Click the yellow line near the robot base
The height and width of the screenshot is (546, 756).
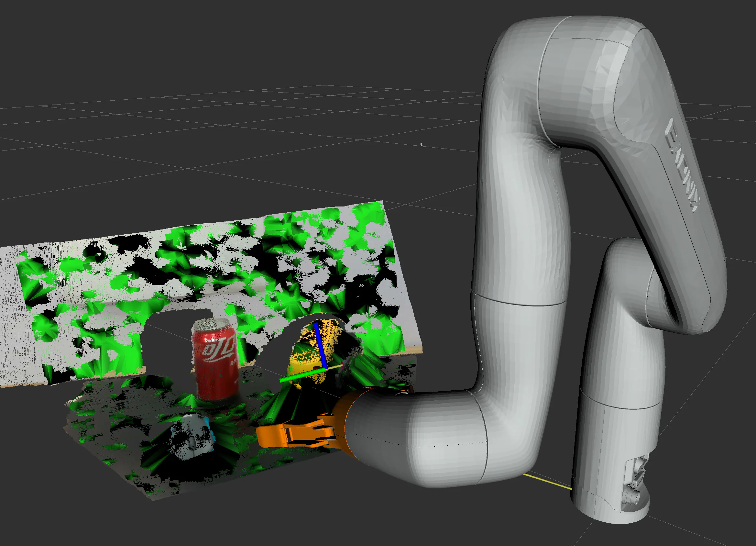[548, 482]
